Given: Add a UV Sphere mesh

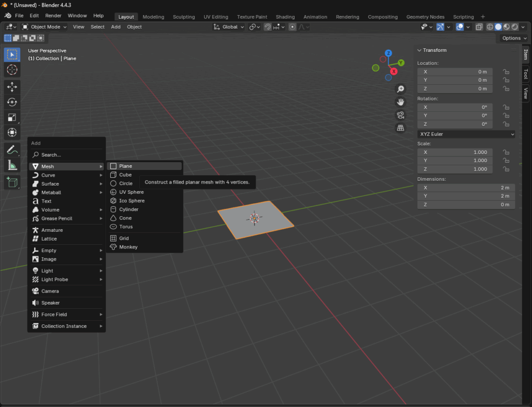Looking at the screenshot, I should coord(144,192).
